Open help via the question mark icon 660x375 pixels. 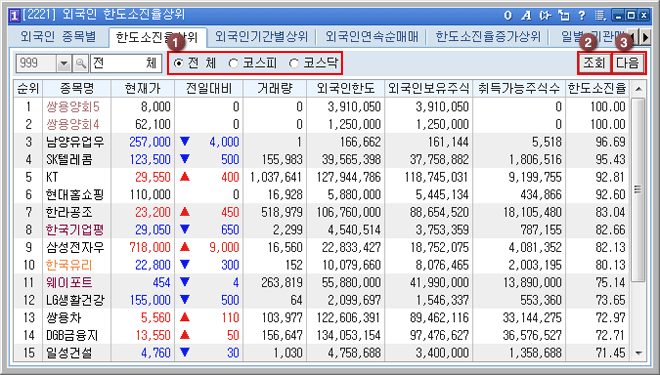[x=582, y=16]
